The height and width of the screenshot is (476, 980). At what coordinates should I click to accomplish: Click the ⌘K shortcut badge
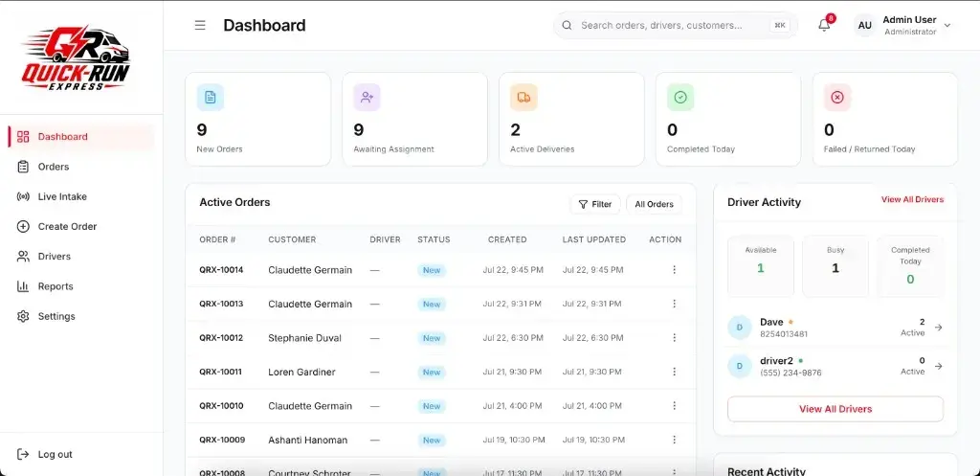[779, 26]
